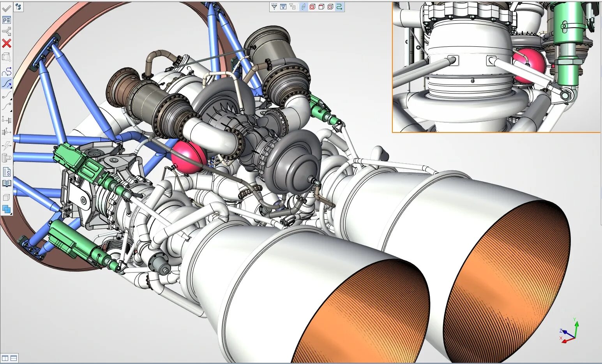Open the filter list properties icon

pos(292,7)
